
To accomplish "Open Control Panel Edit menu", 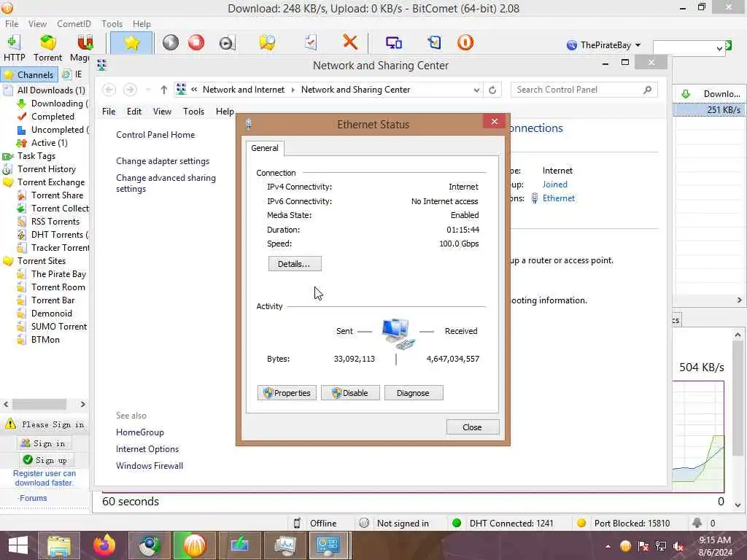I will [x=134, y=112].
